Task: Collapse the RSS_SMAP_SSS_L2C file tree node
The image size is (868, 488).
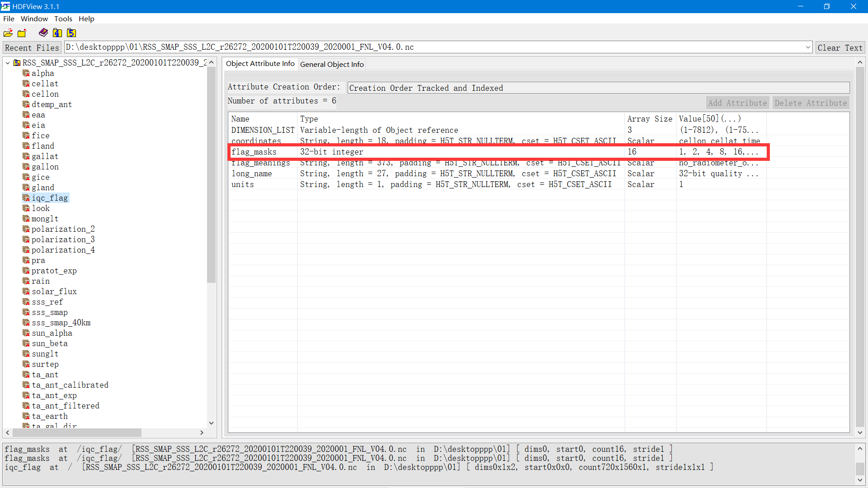Action: [x=8, y=63]
